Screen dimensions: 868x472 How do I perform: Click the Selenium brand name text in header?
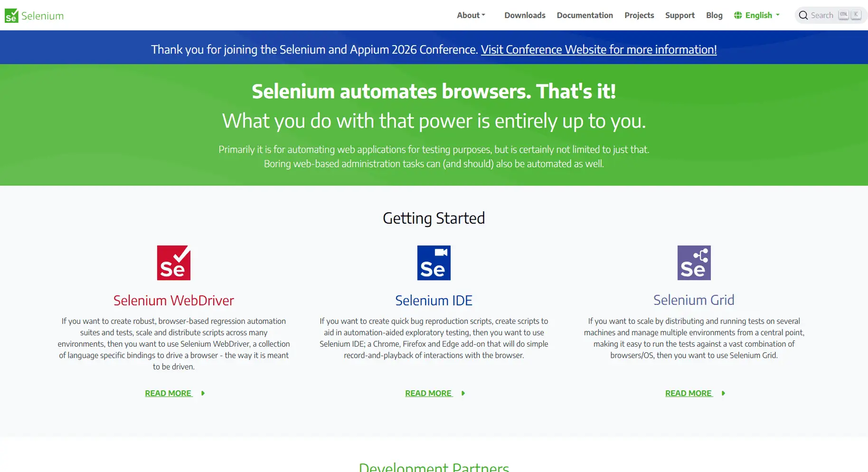(x=42, y=16)
